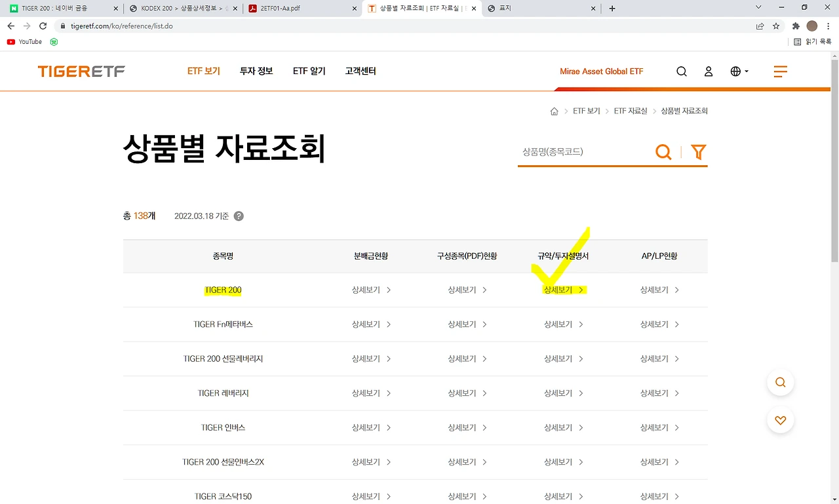Click the address bar URL

click(x=122, y=26)
